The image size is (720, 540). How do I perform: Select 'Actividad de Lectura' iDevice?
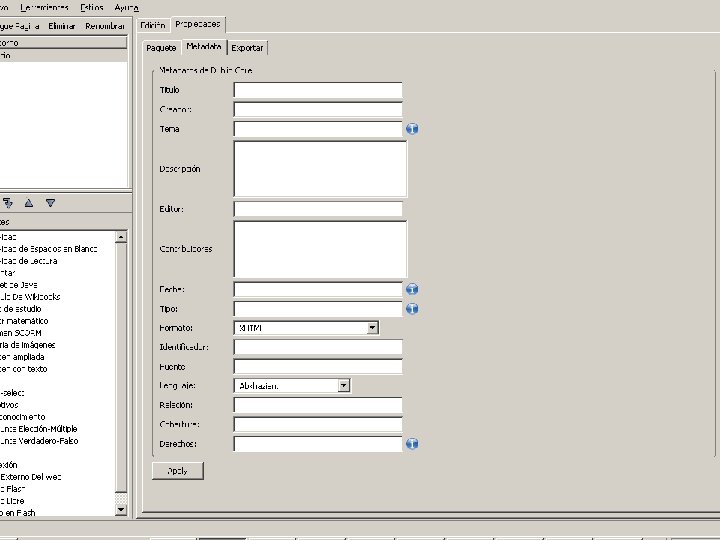[28, 261]
